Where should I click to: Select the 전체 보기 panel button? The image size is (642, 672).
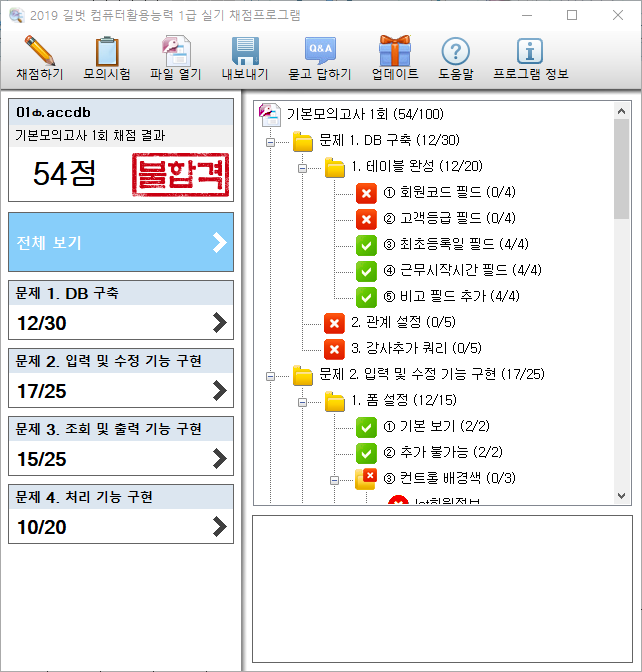121,242
